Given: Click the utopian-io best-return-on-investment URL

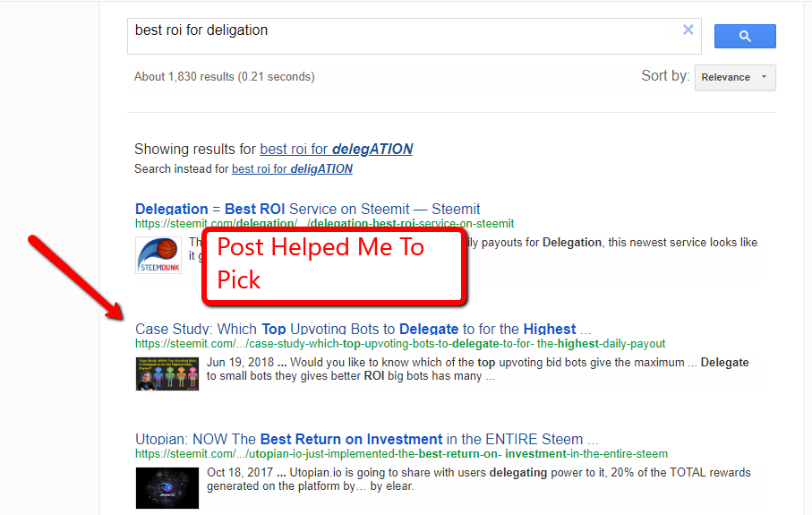Looking at the screenshot, I should pyautogui.click(x=401, y=454).
